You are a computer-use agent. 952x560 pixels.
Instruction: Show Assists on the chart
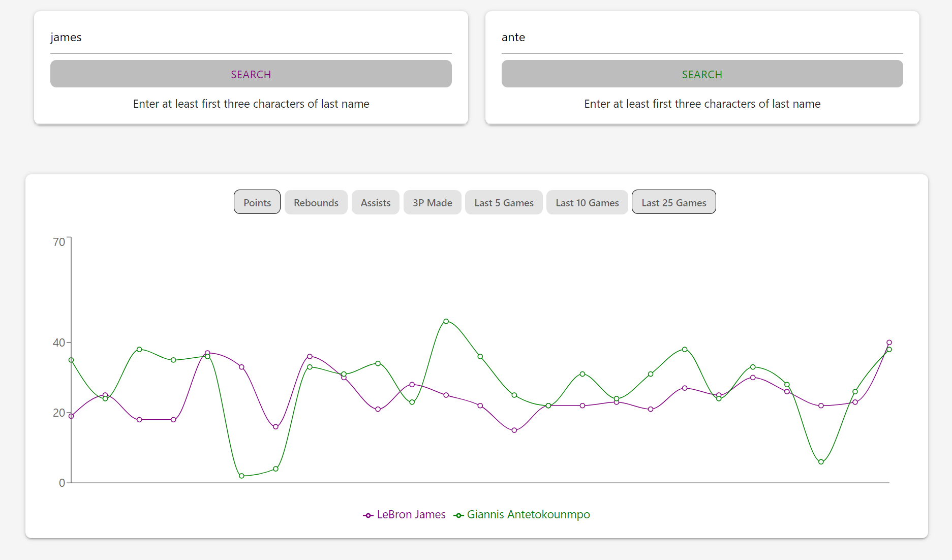(x=376, y=202)
